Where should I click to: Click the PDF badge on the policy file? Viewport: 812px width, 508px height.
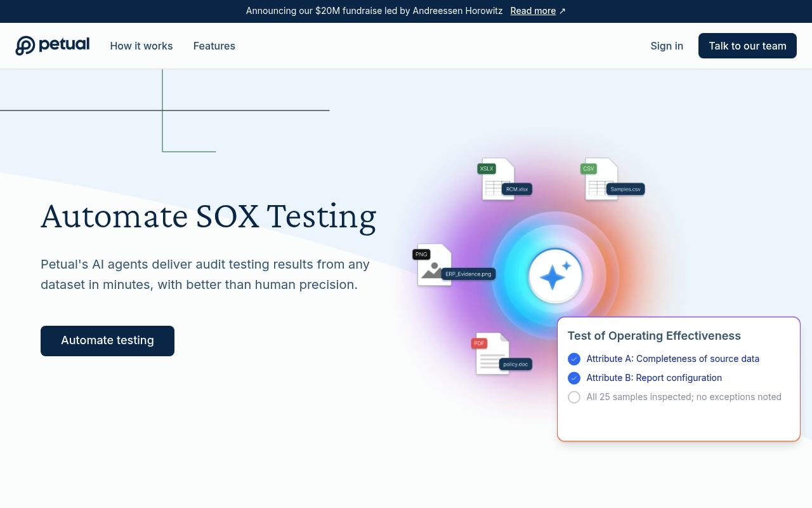[479, 344]
